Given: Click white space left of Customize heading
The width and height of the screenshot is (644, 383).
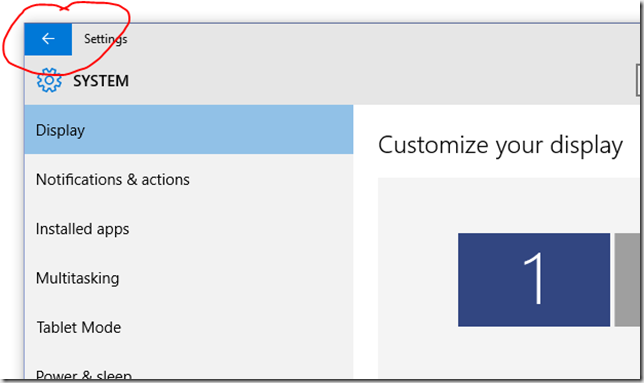Looking at the screenshot, I should pos(366,145).
